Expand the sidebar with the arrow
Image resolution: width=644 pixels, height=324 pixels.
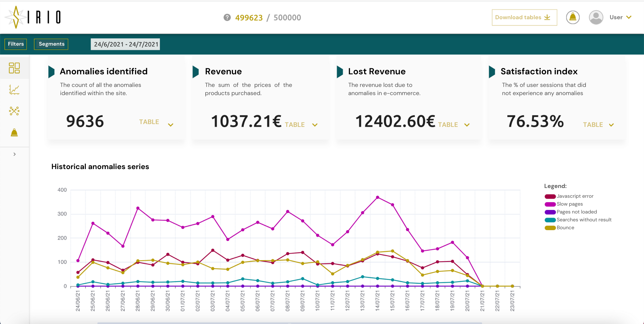14,154
